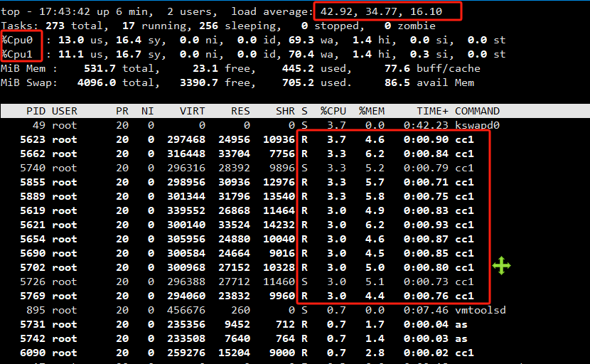Click the RES column header

point(240,111)
